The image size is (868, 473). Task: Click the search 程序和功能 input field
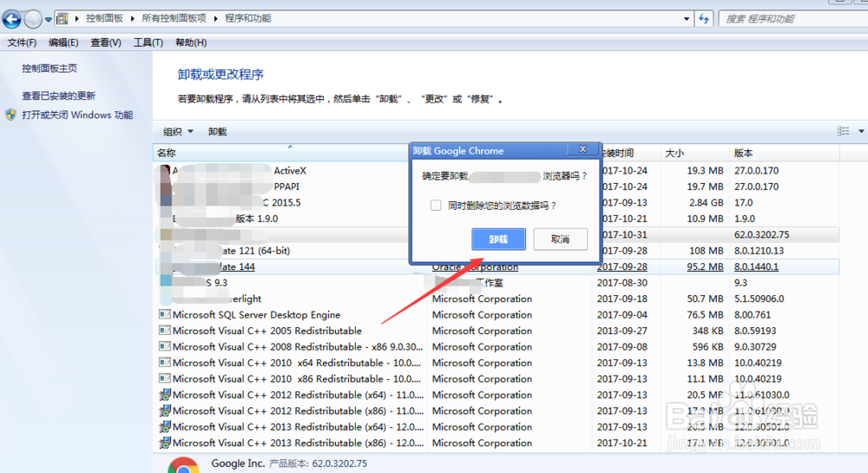tap(795, 19)
